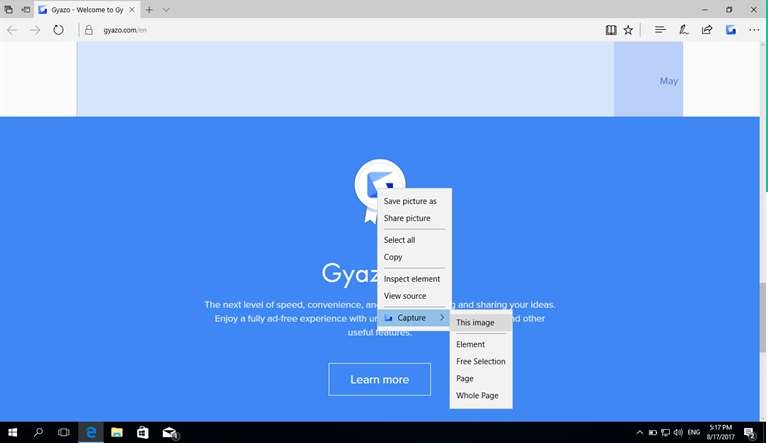Open Make a Web Note pen icon

684,30
